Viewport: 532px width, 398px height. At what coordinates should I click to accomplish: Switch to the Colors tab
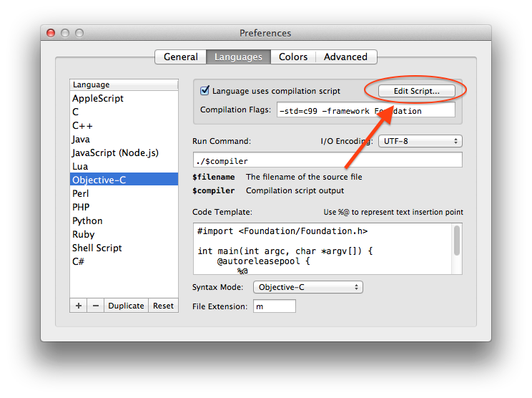point(293,57)
